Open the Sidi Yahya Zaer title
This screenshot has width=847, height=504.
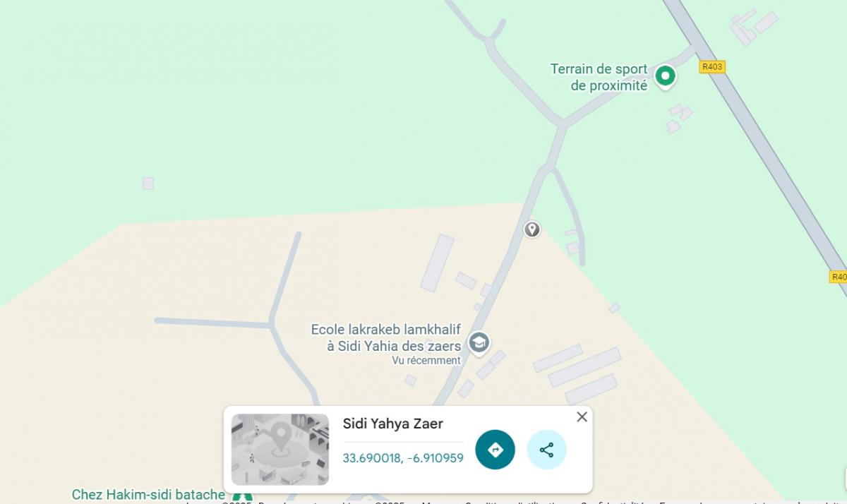(x=393, y=424)
